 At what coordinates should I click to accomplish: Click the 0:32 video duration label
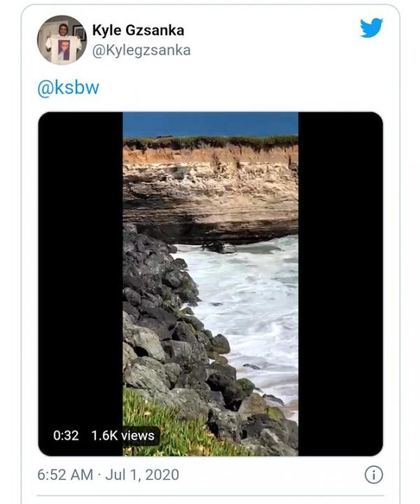(x=66, y=435)
